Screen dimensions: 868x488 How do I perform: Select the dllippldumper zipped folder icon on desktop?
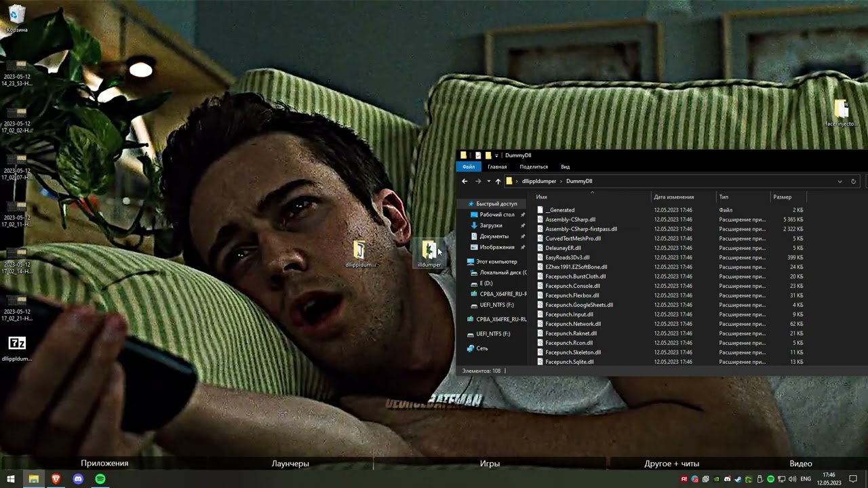coord(359,255)
